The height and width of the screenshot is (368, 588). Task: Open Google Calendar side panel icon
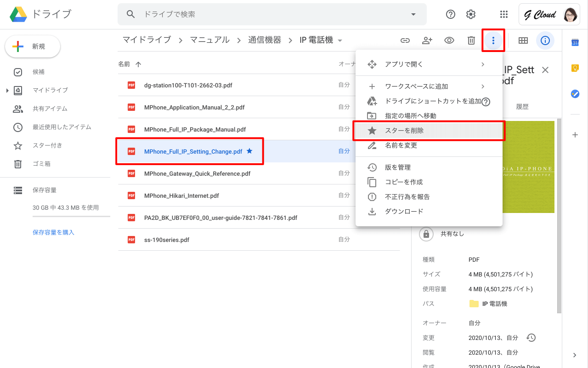pyautogui.click(x=575, y=42)
